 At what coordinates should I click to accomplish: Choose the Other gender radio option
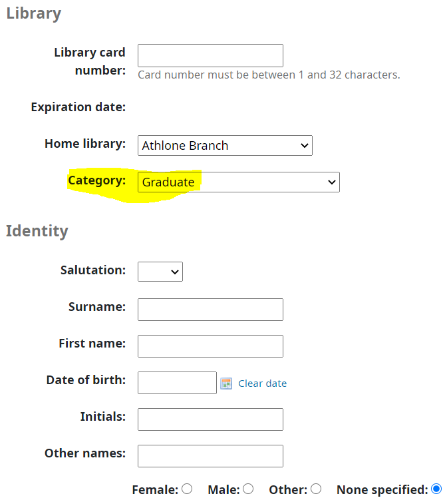(316, 489)
